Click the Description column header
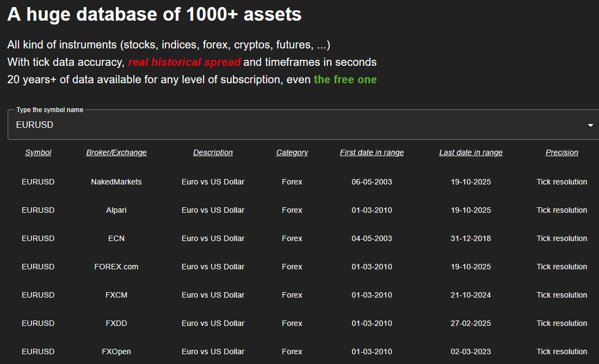599x364 pixels. [213, 152]
